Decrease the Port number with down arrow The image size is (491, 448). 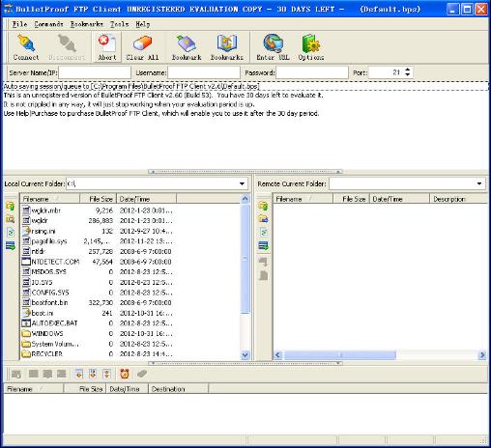coord(408,75)
